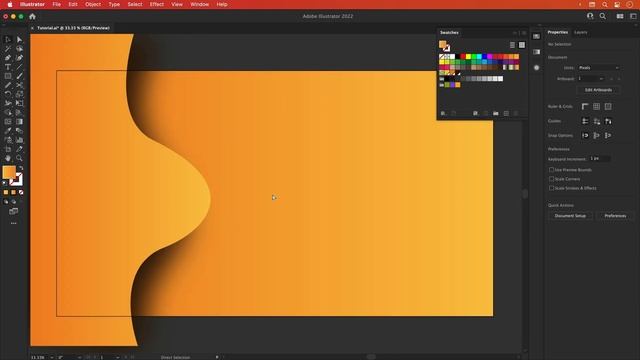Select the yellow swatch in the top row
Image resolution: width=640 pixels, height=360 pixels.
tap(468, 57)
